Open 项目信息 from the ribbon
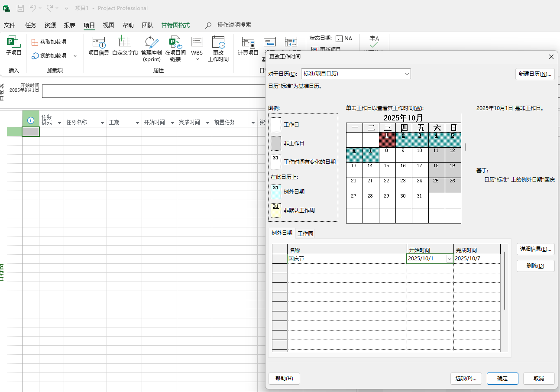 (99, 46)
